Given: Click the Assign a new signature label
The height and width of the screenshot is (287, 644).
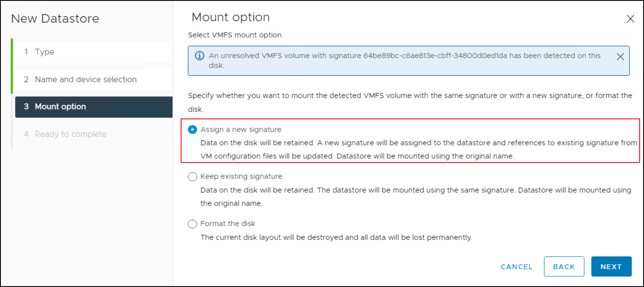Looking at the screenshot, I should pyautogui.click(x=241, y=129).
